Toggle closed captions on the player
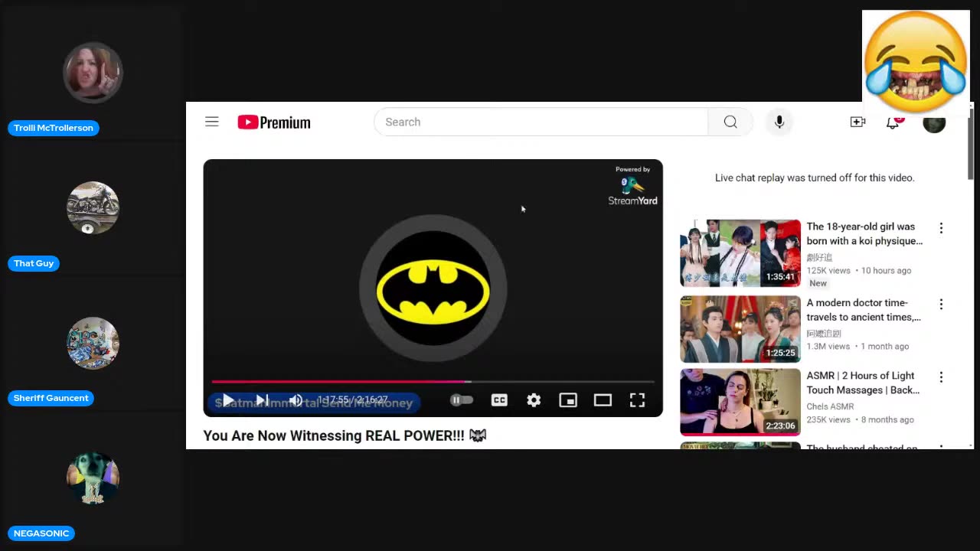This screenshot has width=980, height=551. tap(499, 400)
